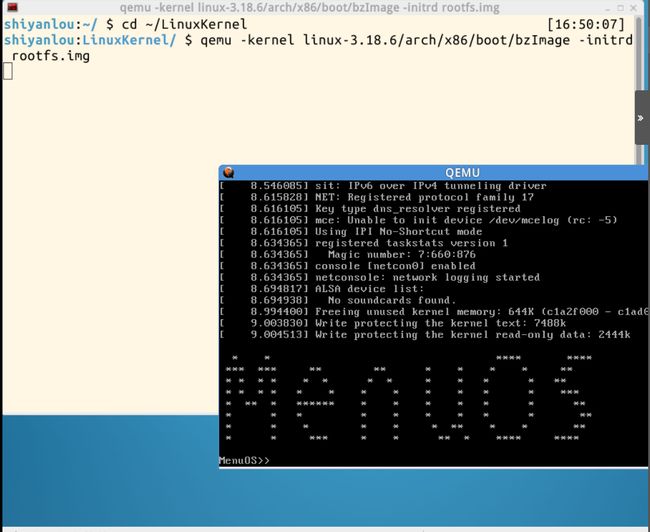Click 'NET: Registered protocol family 17' line

pos(376,197)
